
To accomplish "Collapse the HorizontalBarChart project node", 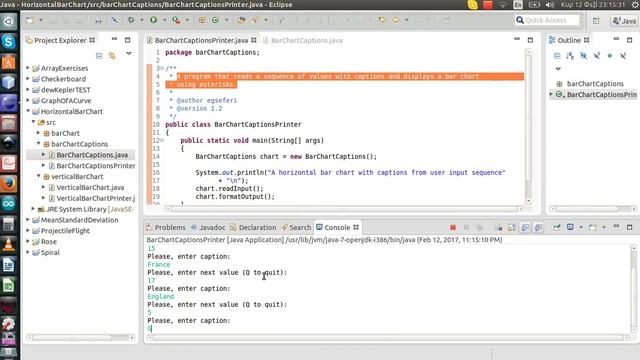I will (28, 111).
